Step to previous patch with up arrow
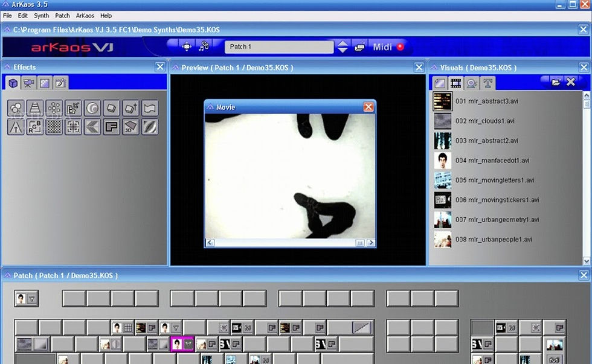This screenshot has height=364, width=592. coord(343,43)
